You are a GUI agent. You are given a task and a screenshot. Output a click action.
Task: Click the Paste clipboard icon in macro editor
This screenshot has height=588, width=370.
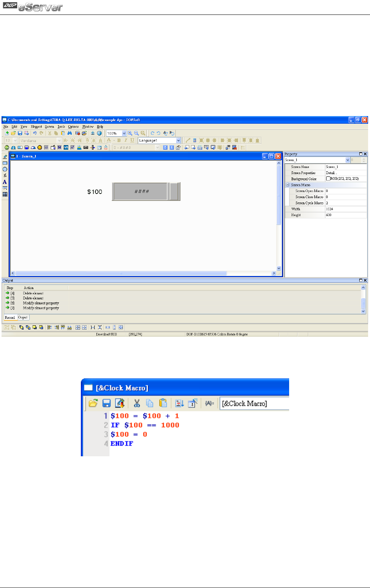click(x=163, y=403)
